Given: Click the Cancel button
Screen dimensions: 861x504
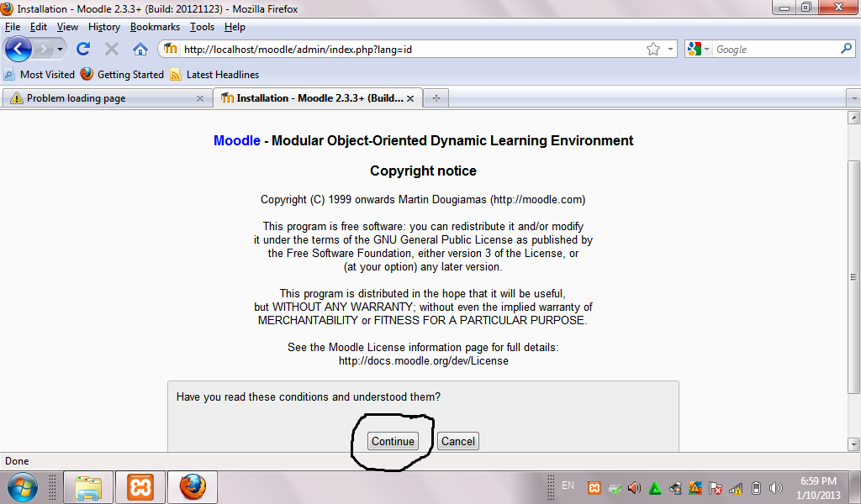Looking at the screenshot, I should point(458,442).
